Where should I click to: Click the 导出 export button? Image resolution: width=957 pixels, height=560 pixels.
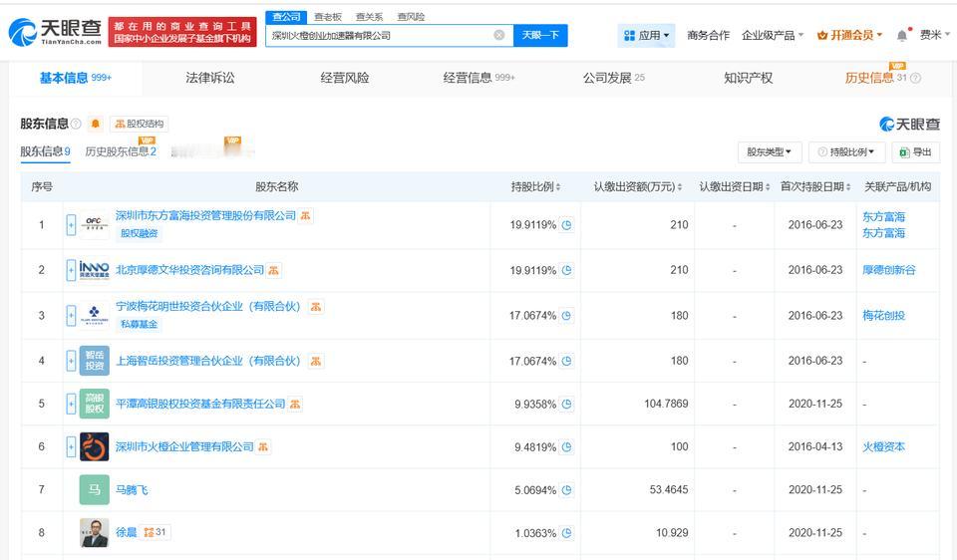915,151
